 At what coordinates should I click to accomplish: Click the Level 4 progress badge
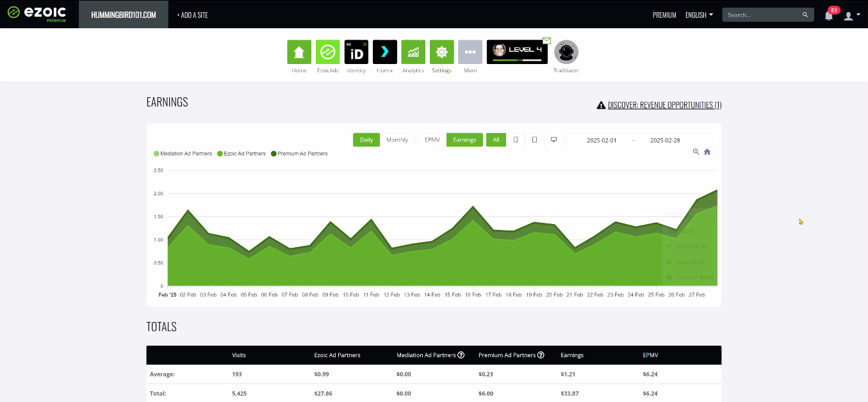coord(517,52)
